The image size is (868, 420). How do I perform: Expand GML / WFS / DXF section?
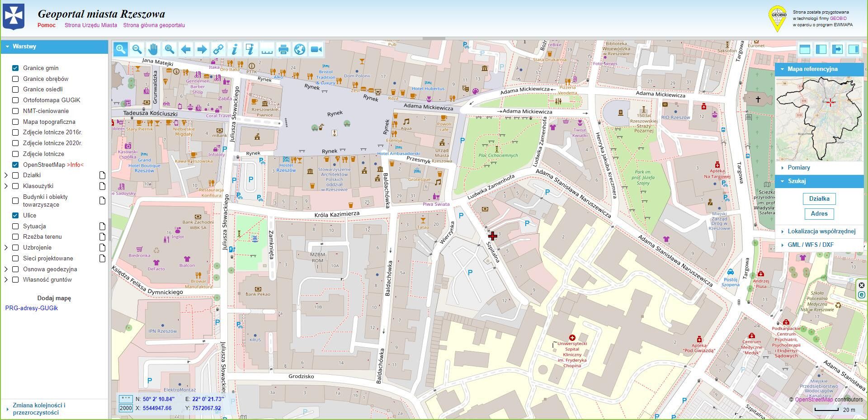810,245
